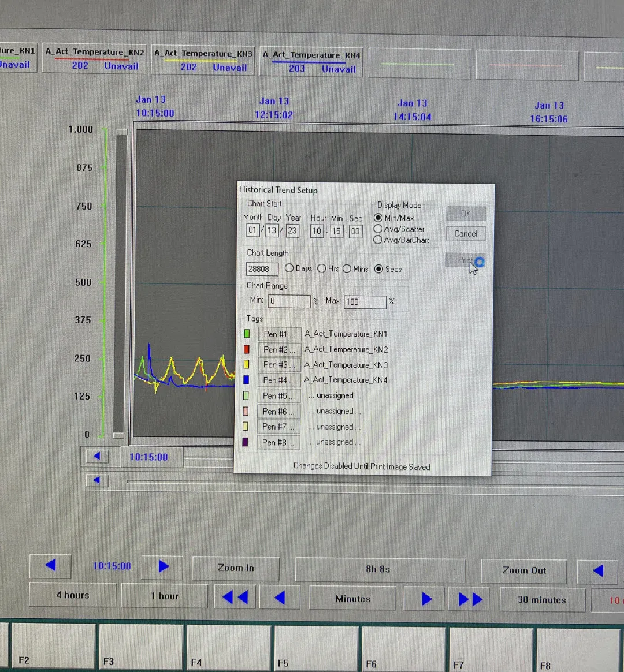Set trend span to 4 hours
Image resolution: width=624 pixels, height=672 pixels.
72,595
